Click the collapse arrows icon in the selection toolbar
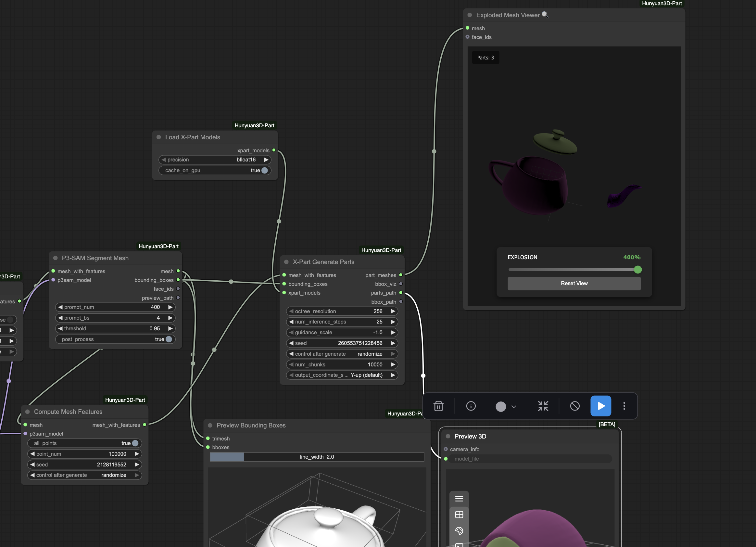The width and height of the screenshot is (756, 547). [543, 406]
